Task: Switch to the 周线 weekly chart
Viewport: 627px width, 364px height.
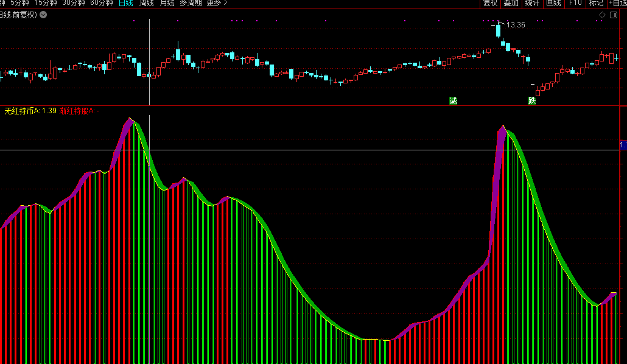Action: coord(146,3)
